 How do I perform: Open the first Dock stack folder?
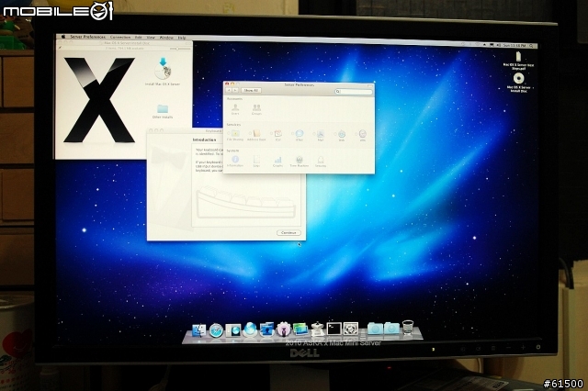(x=375, y=329)
